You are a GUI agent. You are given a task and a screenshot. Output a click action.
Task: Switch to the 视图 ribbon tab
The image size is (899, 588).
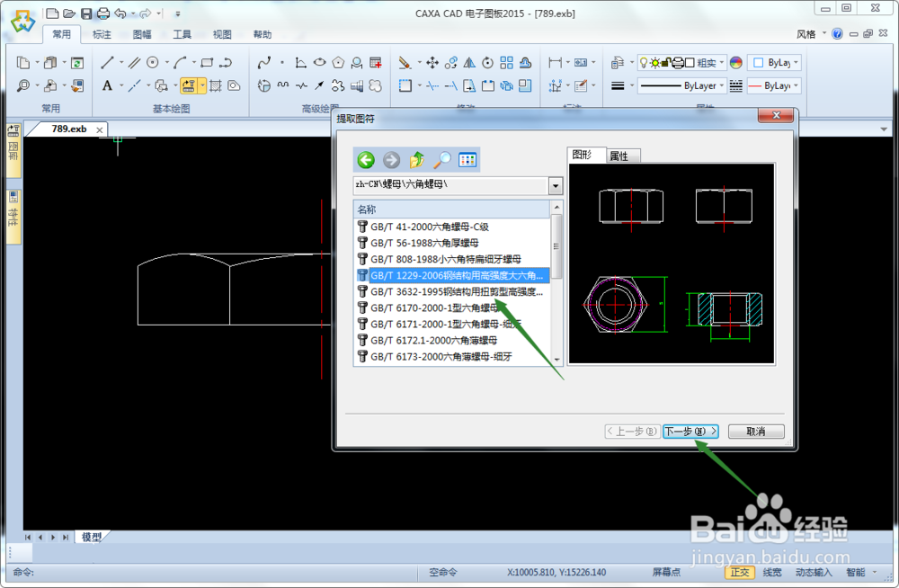(x=222, y=34)
